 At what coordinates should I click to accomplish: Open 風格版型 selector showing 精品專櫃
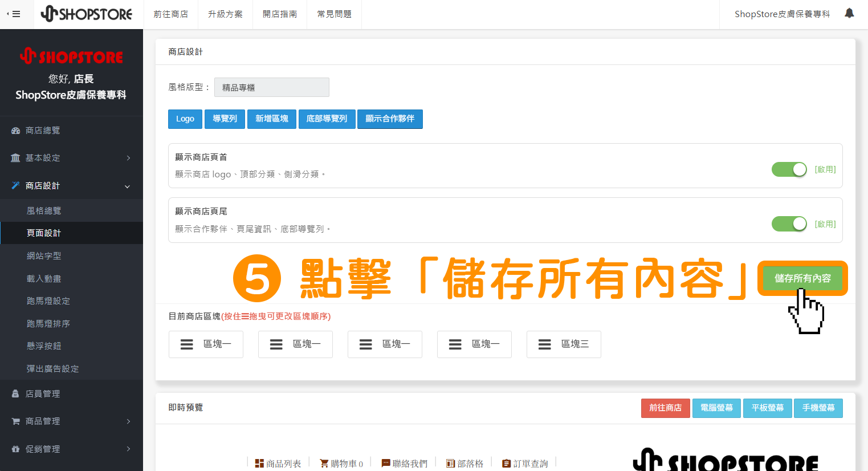pyautogui.click(x=272, y=87)
